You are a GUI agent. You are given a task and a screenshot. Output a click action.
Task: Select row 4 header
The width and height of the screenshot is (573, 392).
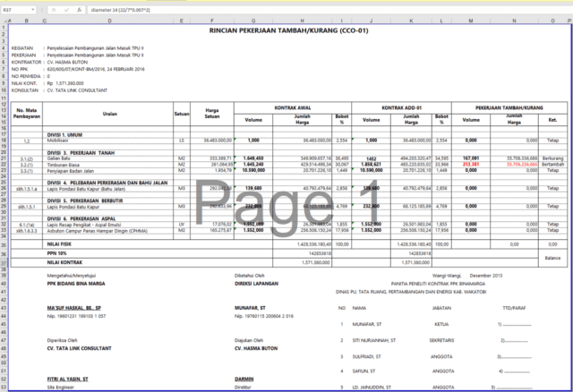[x=4, y=49]
